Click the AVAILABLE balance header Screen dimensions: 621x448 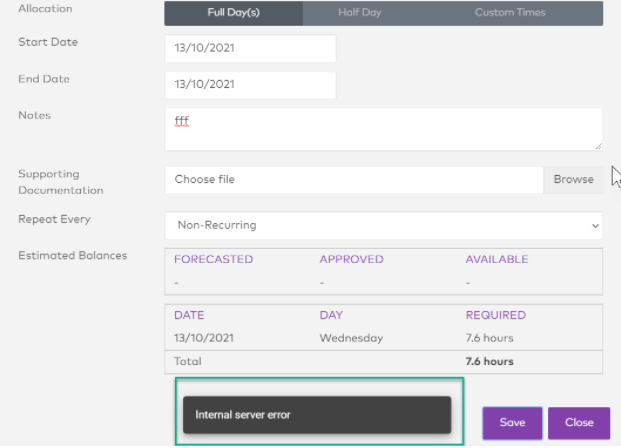pos(496,259)
